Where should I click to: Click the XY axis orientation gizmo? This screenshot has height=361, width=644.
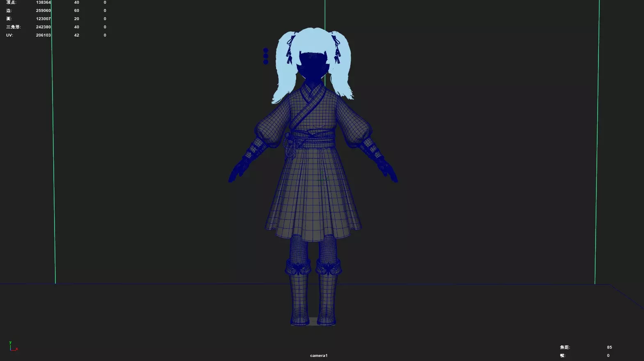point(14,346)
